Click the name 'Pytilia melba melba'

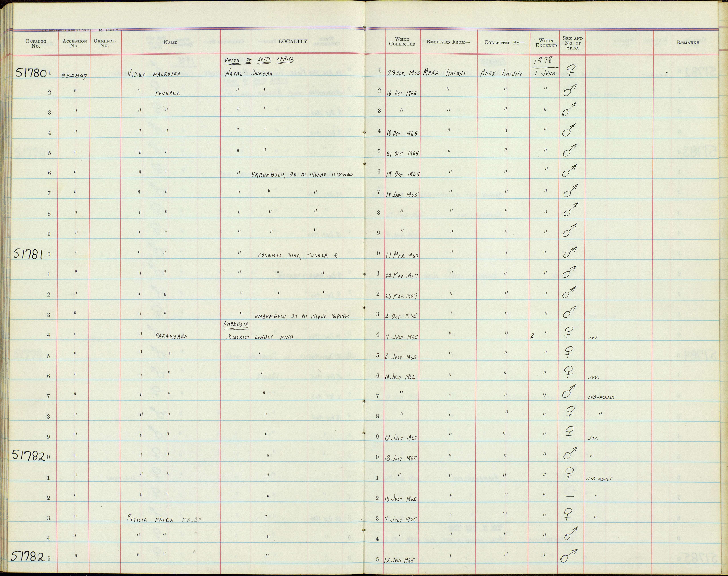click(x=164, y=519)
